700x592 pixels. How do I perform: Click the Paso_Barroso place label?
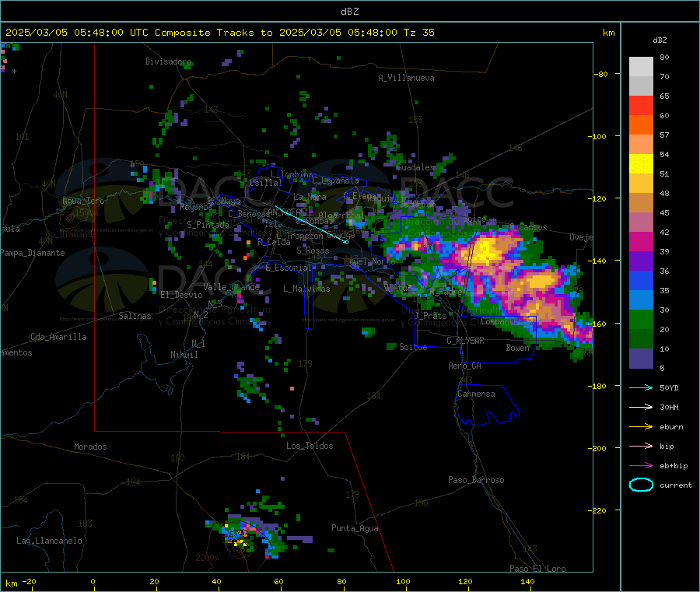click(476, 480)
